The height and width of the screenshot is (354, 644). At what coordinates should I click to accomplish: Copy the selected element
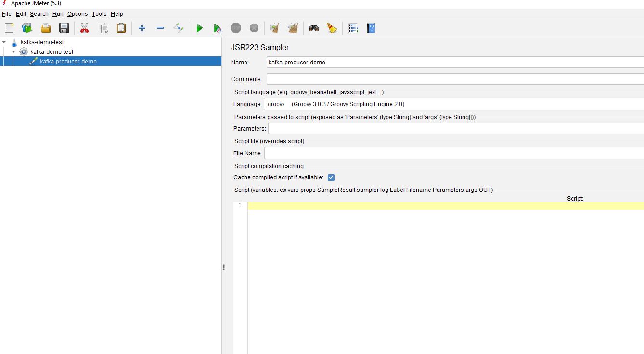(103, 28)
